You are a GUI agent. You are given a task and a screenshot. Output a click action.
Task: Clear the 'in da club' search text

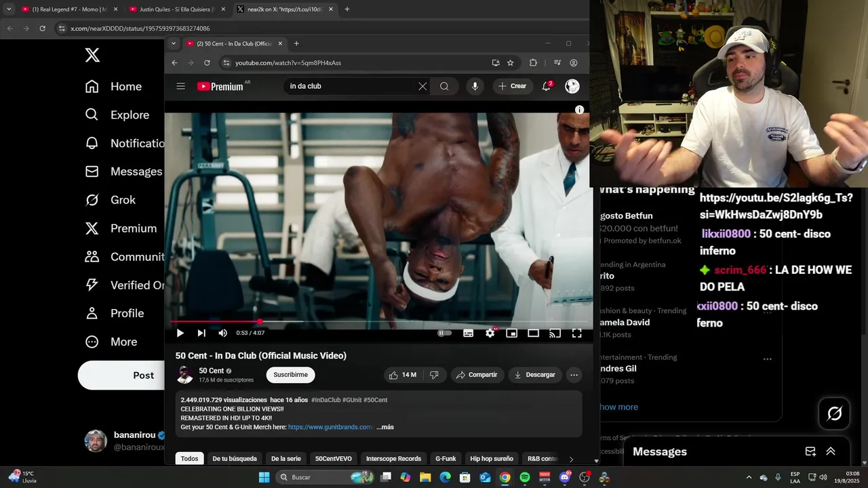coord(422,86)
